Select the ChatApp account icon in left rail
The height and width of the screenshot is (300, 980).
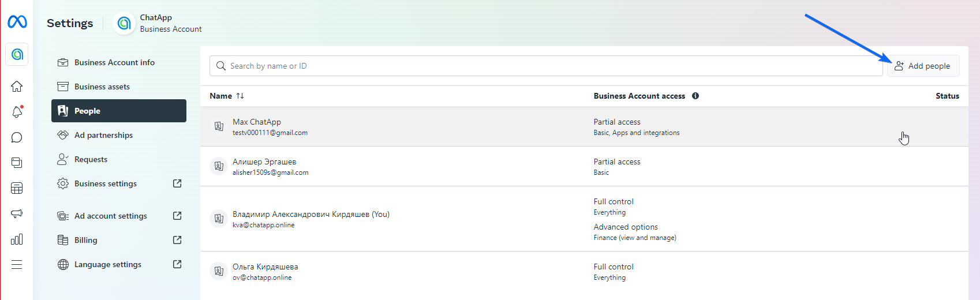pyautogui.click(x=17, y=54)
